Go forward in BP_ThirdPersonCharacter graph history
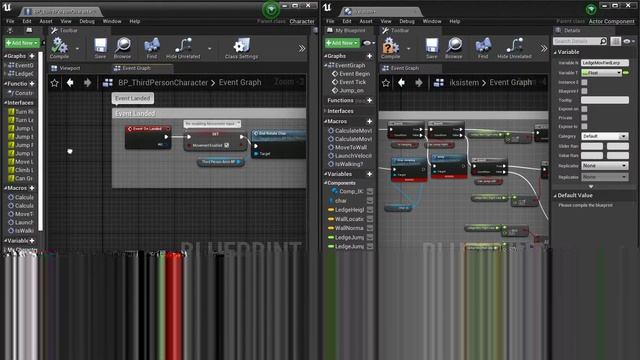Screen dimensions: 640x360 (87, 83)
